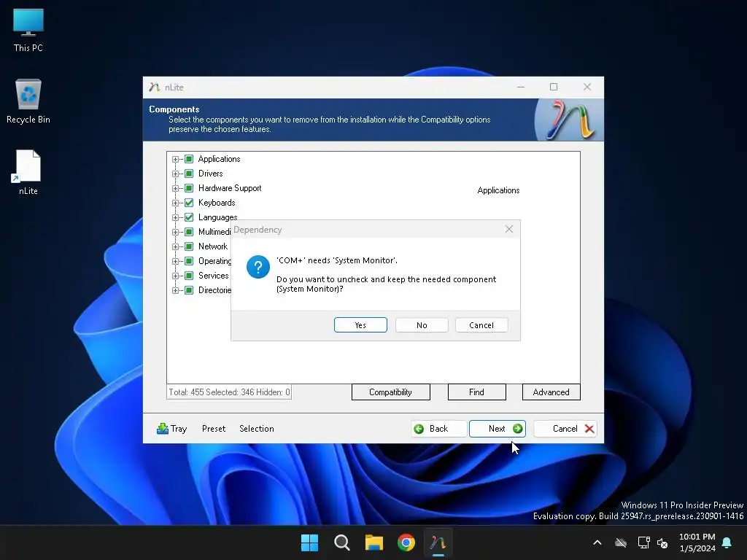Screen dimensions: 747x560
Task: Expand the Services tree node
Action: click(x=175, y=276)
